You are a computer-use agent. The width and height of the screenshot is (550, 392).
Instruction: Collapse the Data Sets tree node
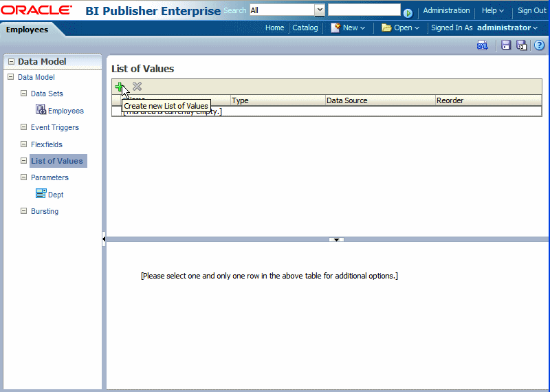coord(23,94)
